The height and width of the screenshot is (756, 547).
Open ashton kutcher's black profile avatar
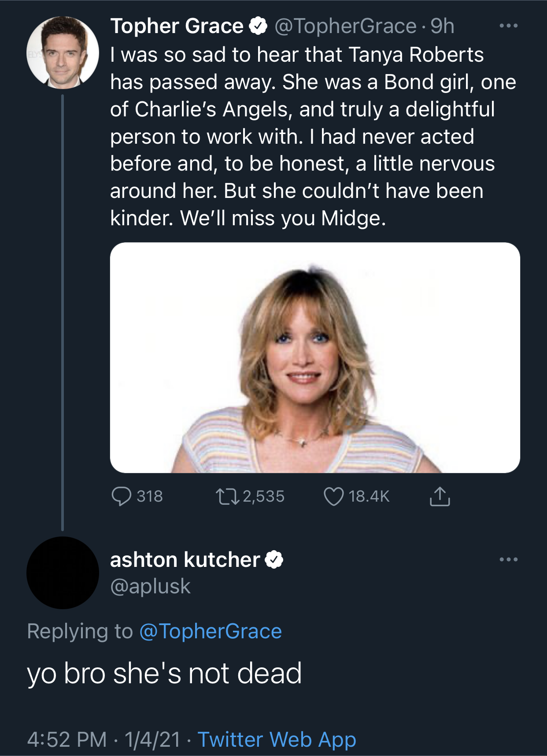(63, 573)
